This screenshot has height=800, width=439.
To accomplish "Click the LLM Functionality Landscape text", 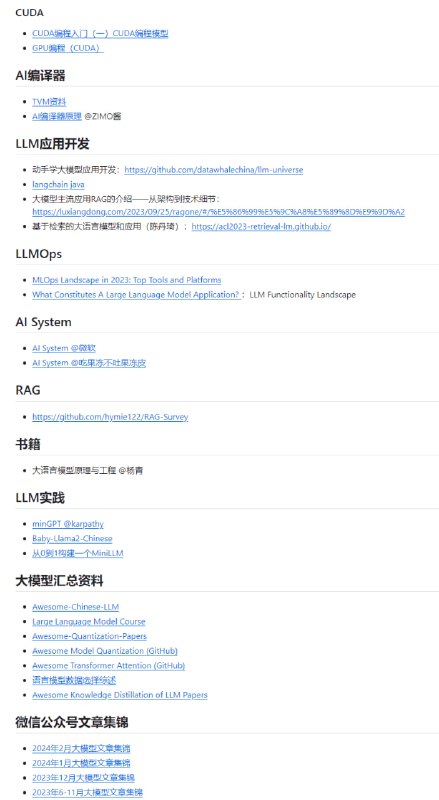I will pos(303,294).
